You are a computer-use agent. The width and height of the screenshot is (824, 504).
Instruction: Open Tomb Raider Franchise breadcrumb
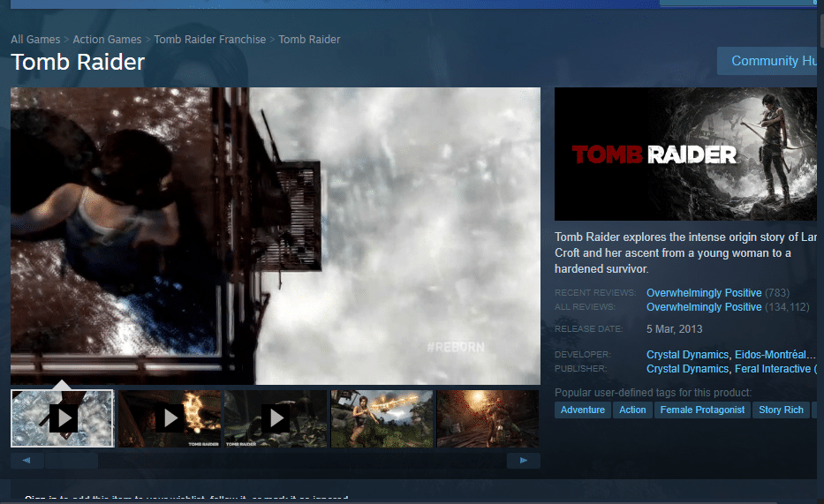(209, 40)
